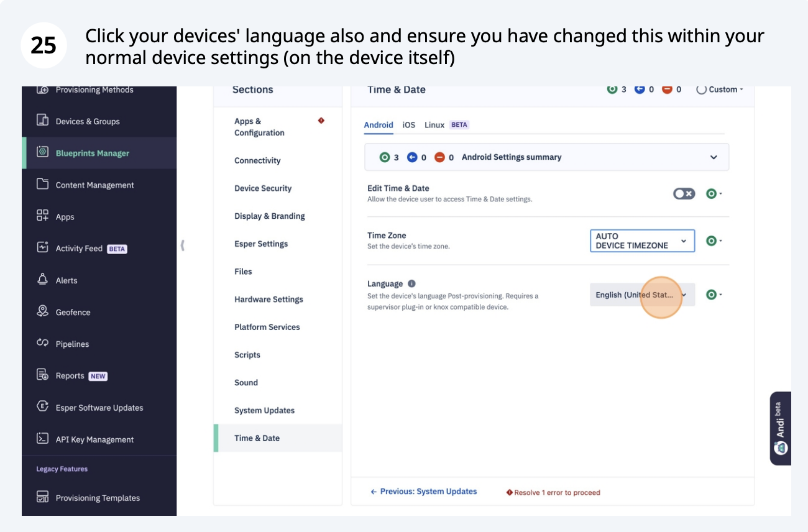The height and width of the screenshot is (532, 808).
Task: Toggle the Edit Time & Date switch
Action: tap(684, 194)
